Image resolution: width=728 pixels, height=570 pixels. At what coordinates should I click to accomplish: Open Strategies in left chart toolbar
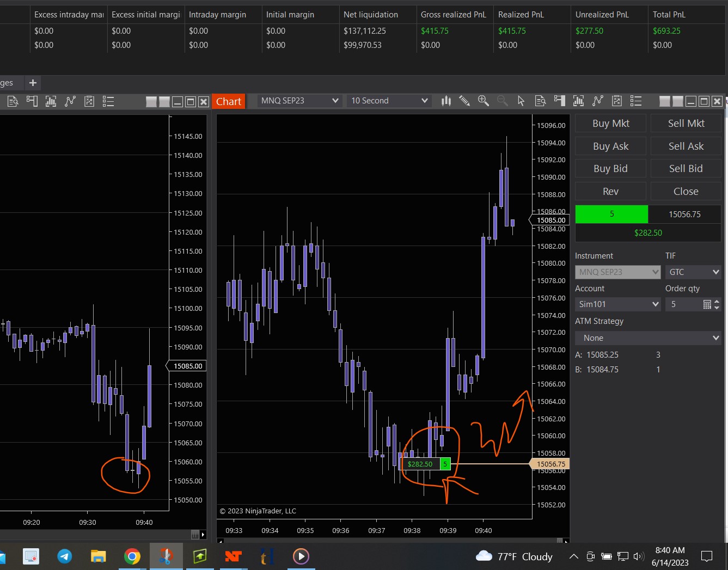tap(89, 101)
